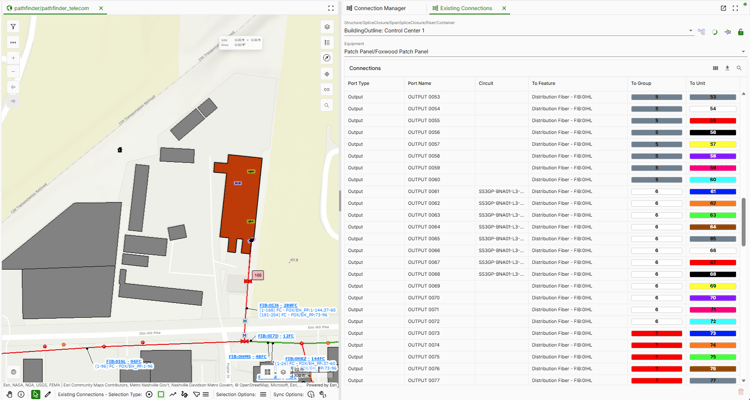Click the identify info tool
The width and height of the screenshot is (750, 400).
coord(21,394)
